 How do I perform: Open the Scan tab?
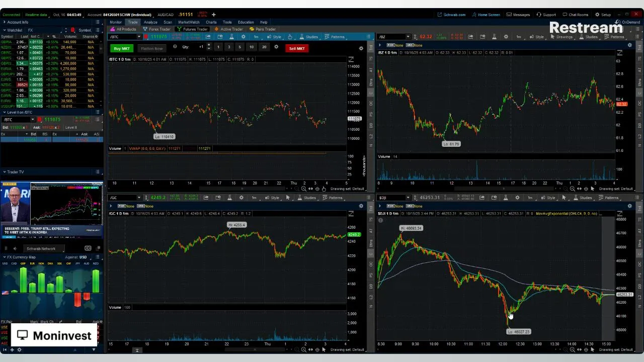168,22
